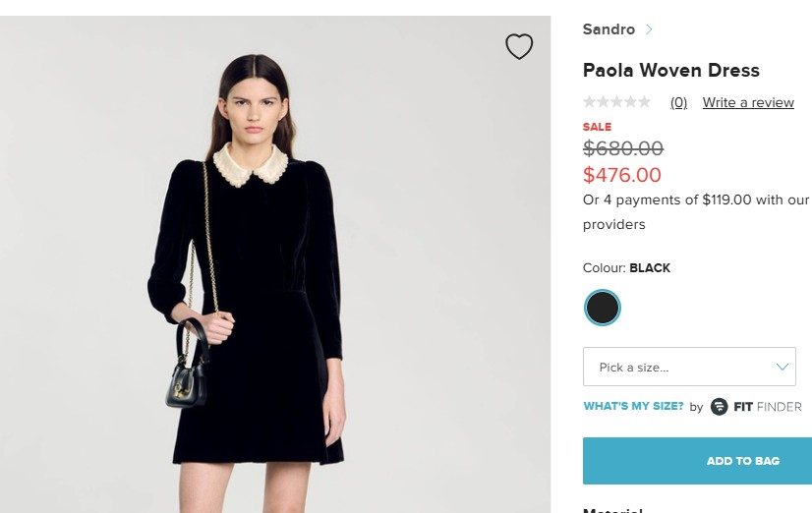Viewport: 812px width, 513px height.
Task: Add dress to wishlist with heart icon
Action: (519, 46)
